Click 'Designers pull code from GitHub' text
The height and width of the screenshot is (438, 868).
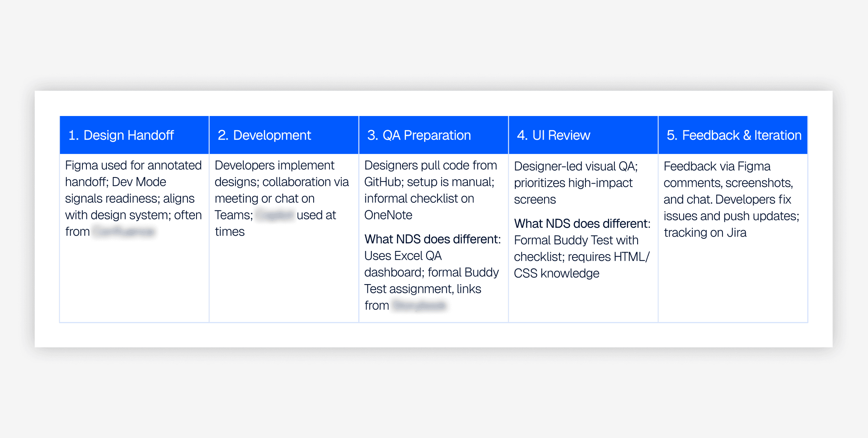tap(430, 165)
